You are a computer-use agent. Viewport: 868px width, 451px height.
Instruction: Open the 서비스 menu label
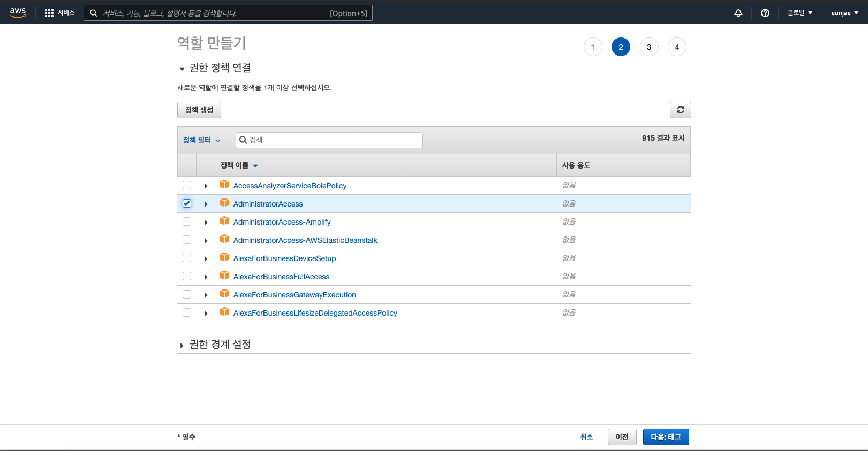[x=66, y=13]
